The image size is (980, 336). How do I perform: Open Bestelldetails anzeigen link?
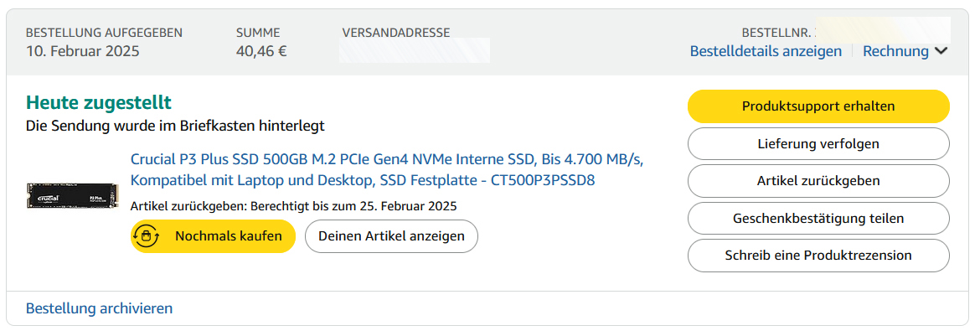pos(766,51)
